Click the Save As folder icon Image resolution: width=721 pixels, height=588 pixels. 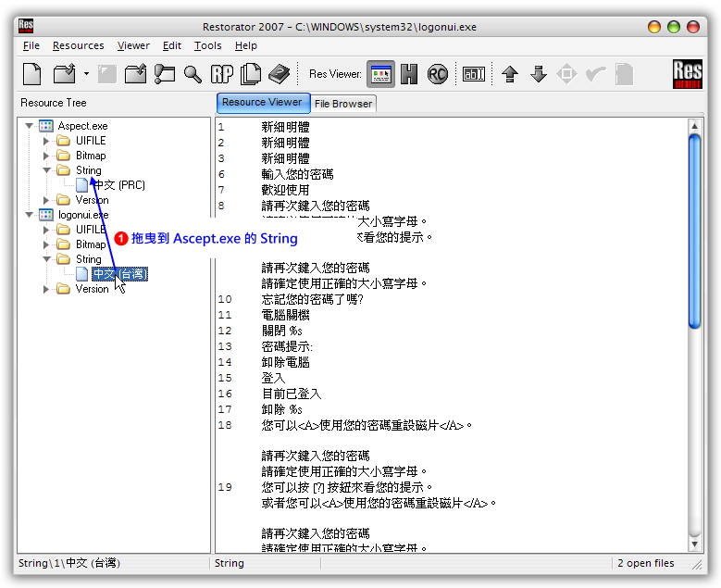pos(136,74)
